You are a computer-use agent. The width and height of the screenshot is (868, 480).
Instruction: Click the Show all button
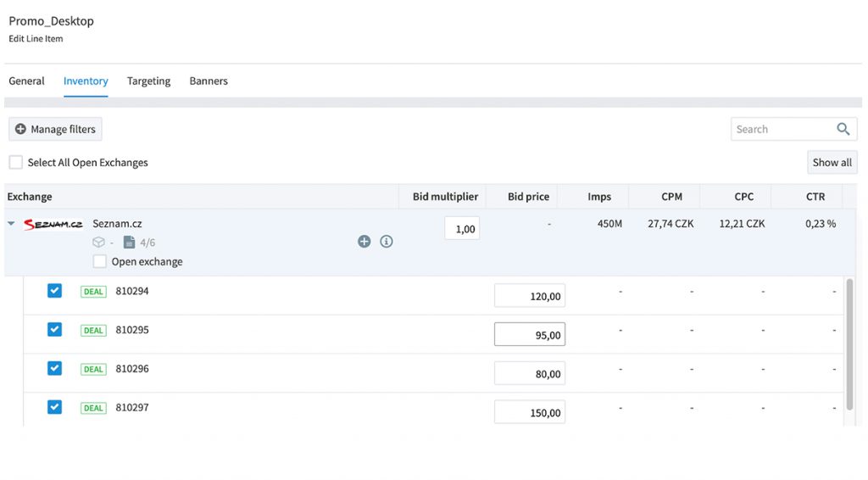click(x=832, y=162)
